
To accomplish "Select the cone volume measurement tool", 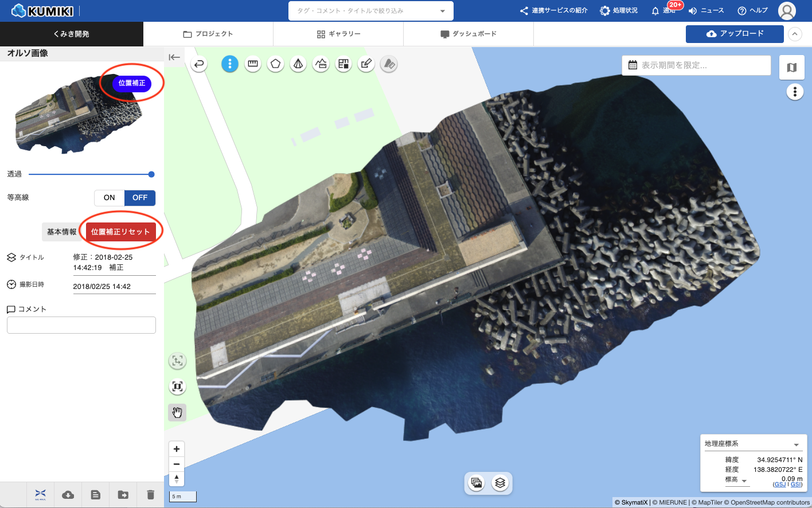I will point(298,64).
